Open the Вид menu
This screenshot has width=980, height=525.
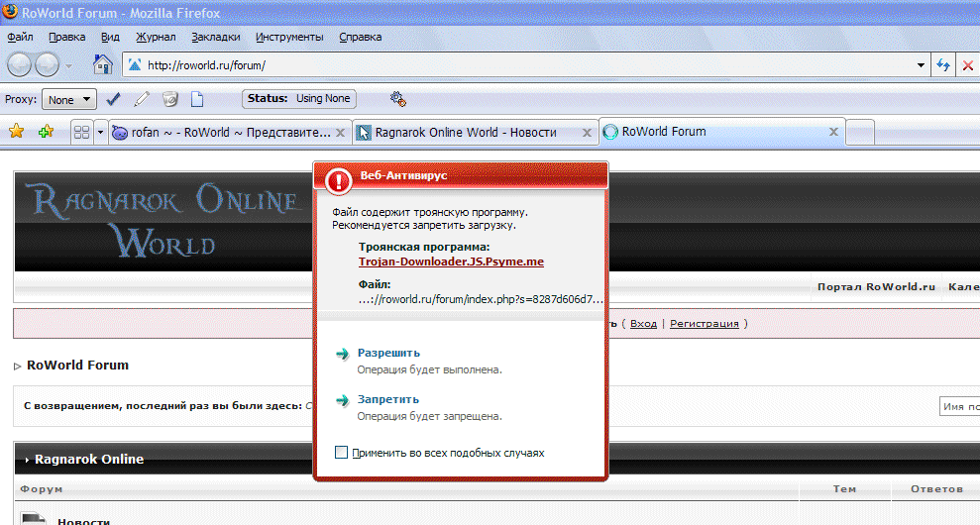[110, 37]
